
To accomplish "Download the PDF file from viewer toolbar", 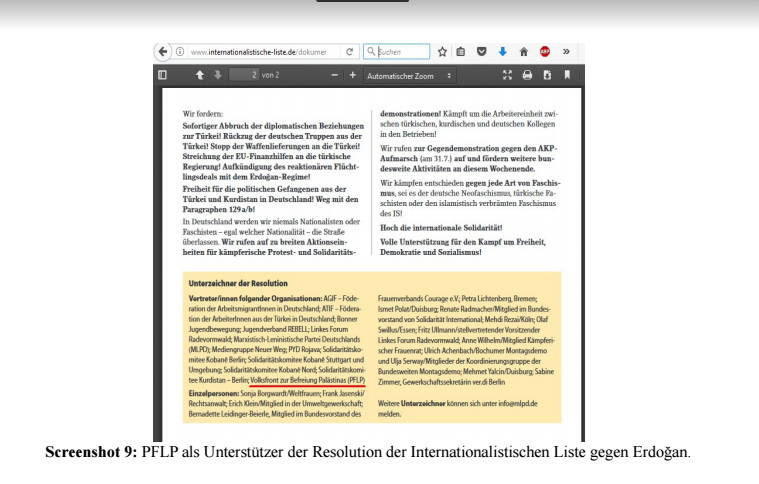I will click(x=546, y=75).
